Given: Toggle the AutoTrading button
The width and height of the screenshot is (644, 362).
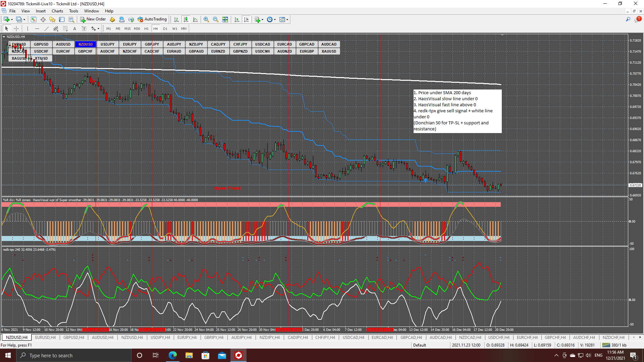Looking at the screenshot, I should [152, 19].
